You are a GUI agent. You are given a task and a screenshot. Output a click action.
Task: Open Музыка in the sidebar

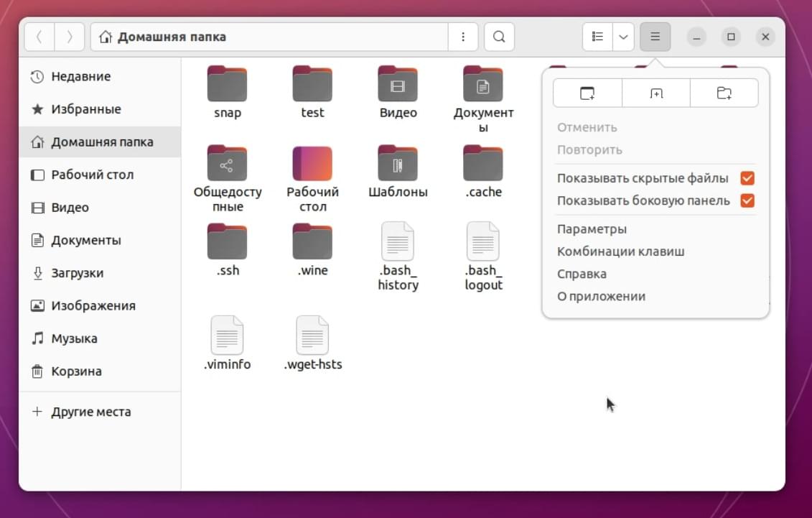pyautogui.click(x=100, y=339)
